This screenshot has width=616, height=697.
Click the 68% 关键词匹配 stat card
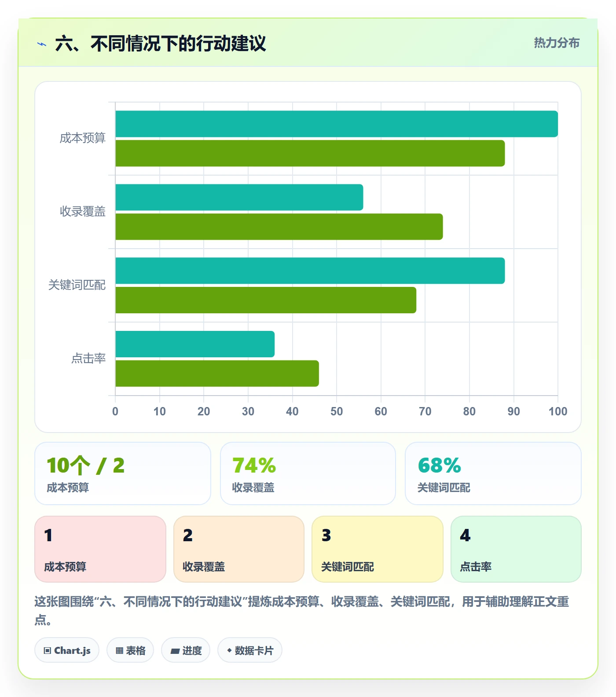493,473
